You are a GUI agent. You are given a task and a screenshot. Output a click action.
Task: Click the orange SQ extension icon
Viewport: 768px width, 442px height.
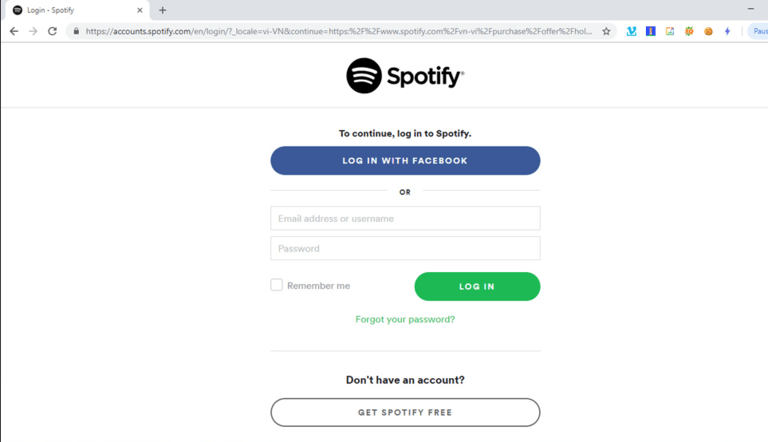tap(689, 31)
